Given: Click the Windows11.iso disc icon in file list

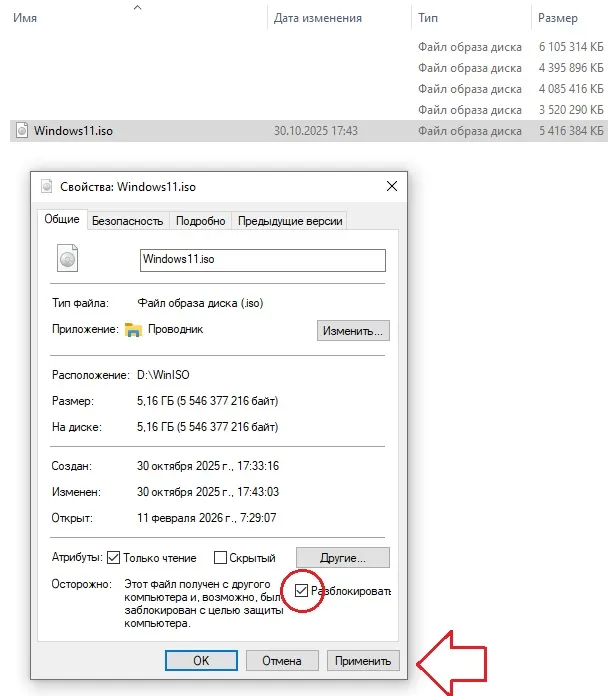Looking at the screenshot, I should 22,130.
